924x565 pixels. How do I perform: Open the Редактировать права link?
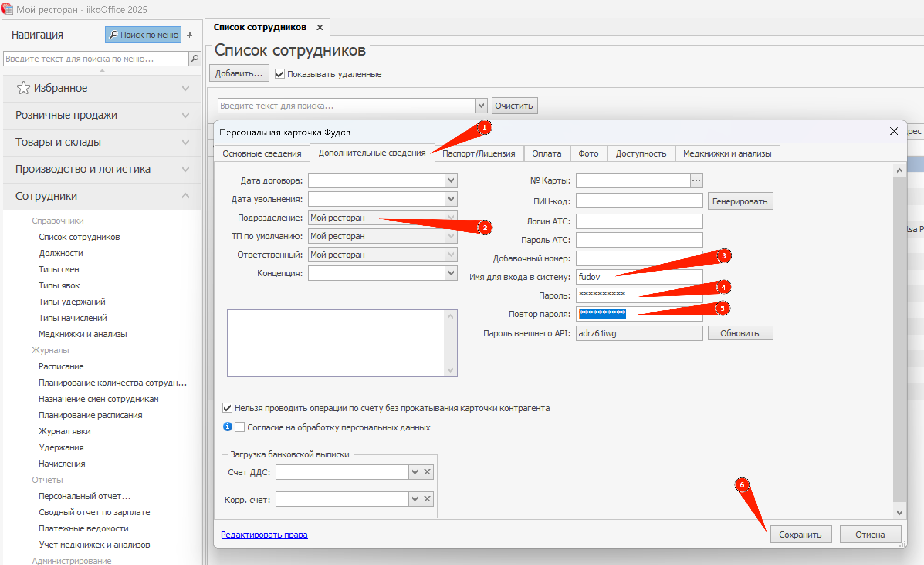point(264,535)
